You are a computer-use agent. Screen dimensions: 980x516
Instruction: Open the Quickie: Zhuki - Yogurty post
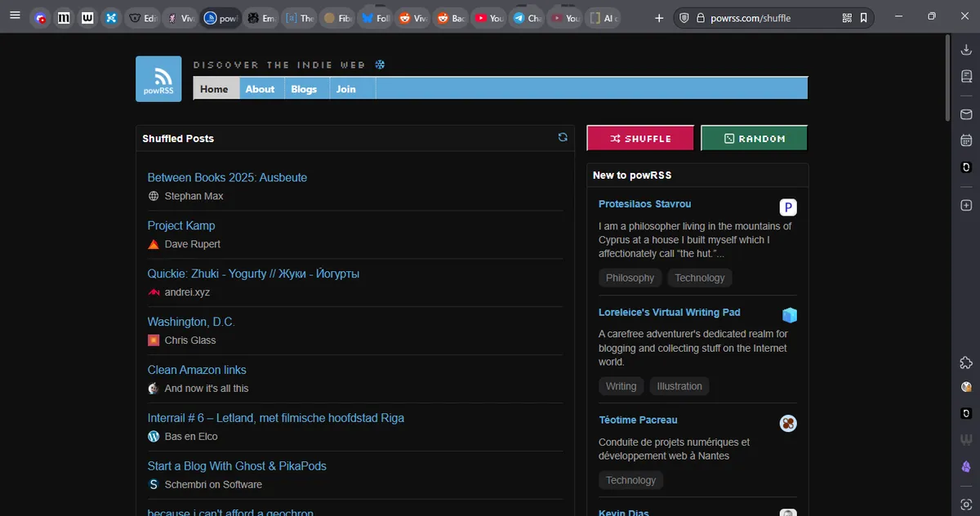[253, 274]
